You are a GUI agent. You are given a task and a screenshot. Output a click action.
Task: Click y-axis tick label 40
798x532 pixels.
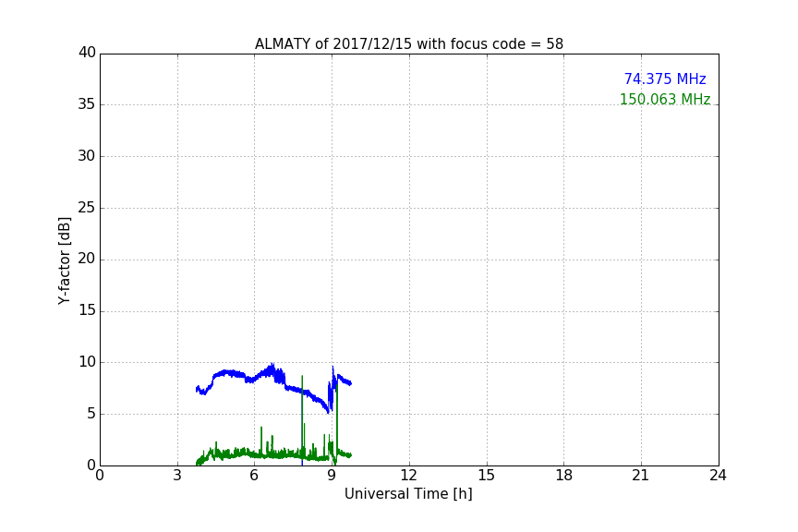click(87, 53)
